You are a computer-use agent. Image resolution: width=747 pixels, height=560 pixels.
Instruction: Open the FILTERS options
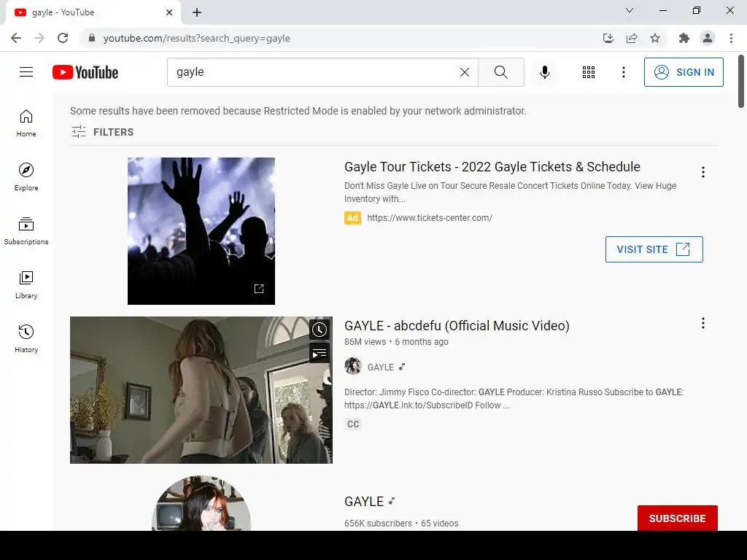point(102,132)
